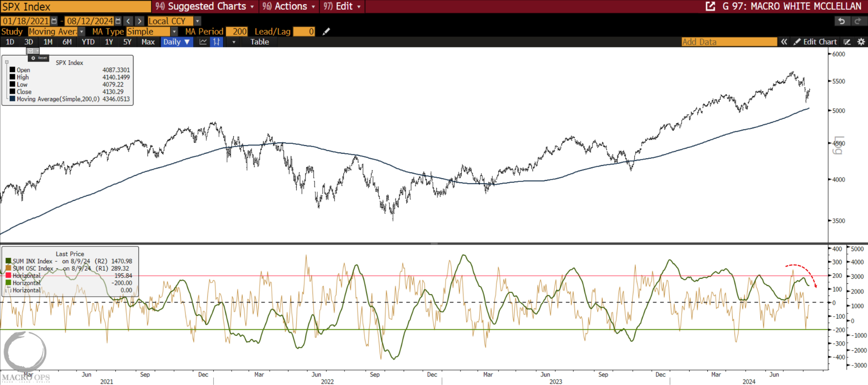Expand the Study Moving Average dropdown

coord(81,31)
